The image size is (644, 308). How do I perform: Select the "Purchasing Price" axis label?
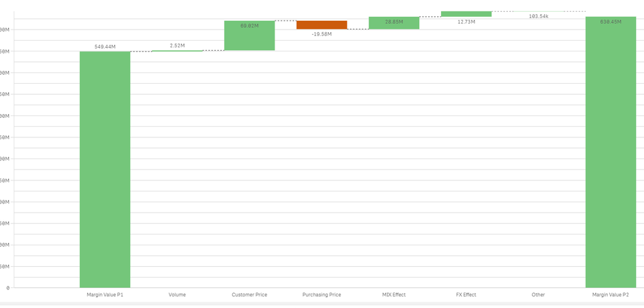[322, 294]
